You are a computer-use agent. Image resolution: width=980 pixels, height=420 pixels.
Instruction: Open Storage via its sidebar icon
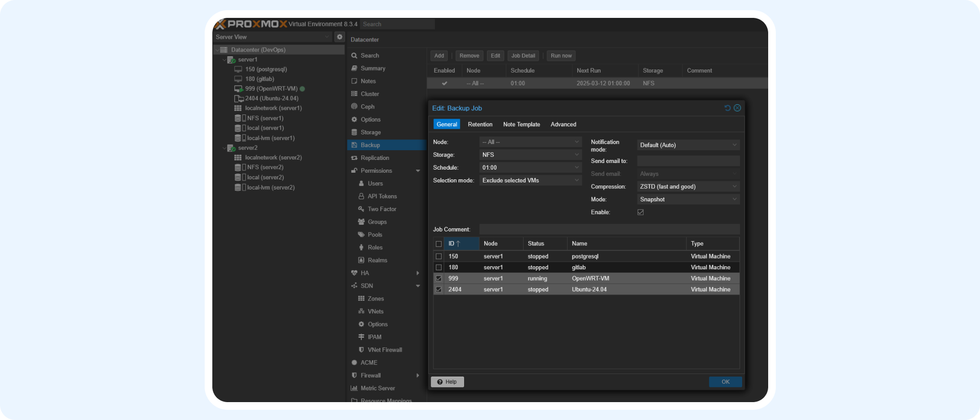point(354,132)
